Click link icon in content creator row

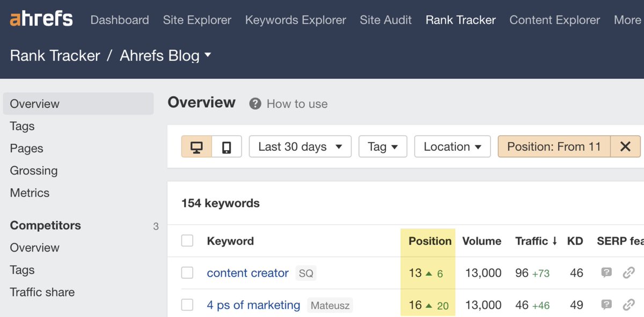628,273
